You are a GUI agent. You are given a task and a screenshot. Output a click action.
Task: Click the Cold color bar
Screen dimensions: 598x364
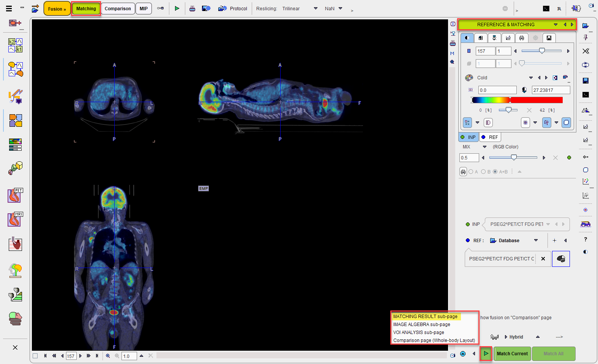(517, 100)
